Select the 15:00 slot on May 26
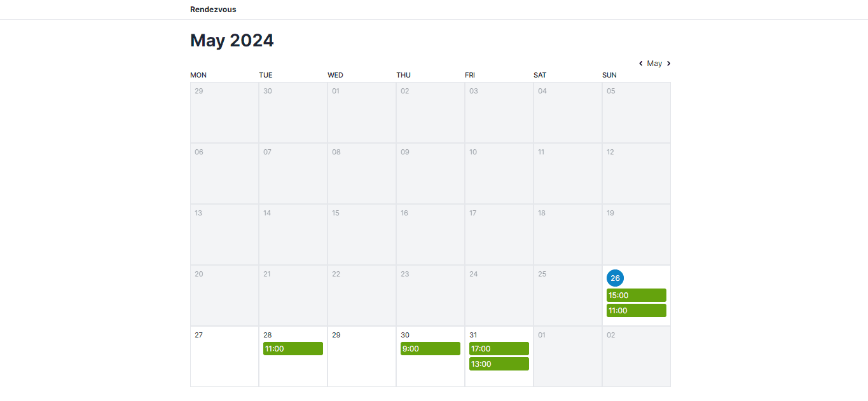This screenshot has height=401, width=868. pyautogui.click(x=636, y=296)
